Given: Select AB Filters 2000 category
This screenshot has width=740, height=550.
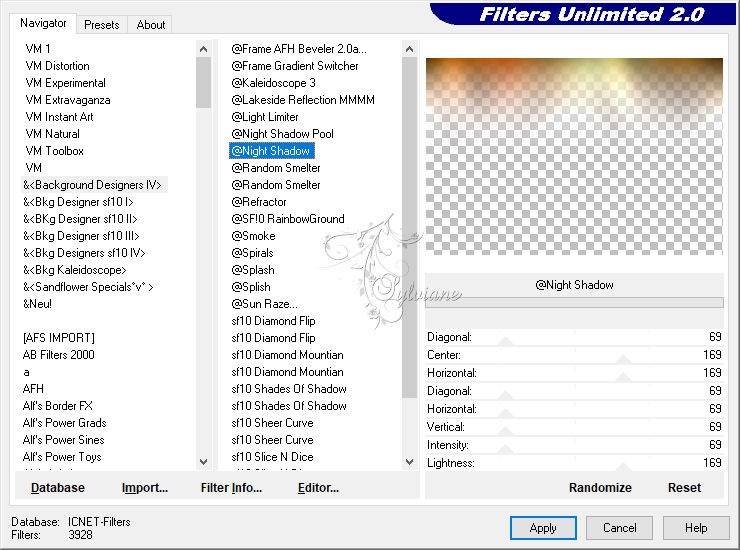Looking at the screenshot, I should pos(59,355).
